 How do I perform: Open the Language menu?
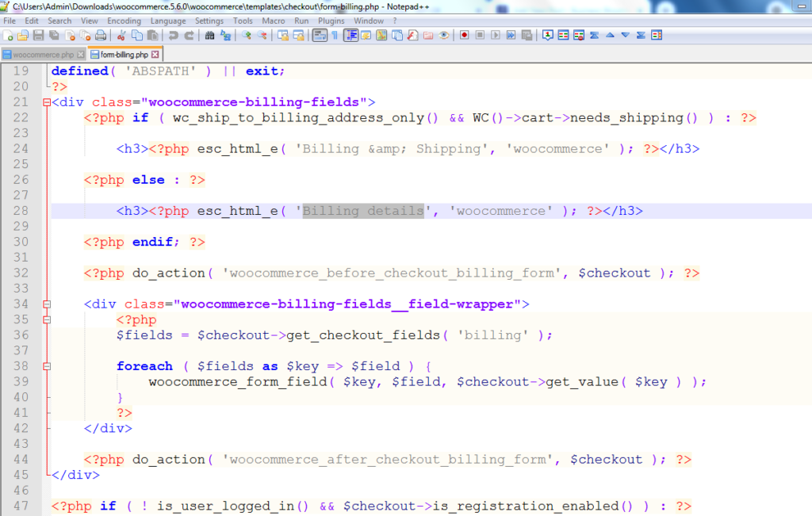point(168,21)
